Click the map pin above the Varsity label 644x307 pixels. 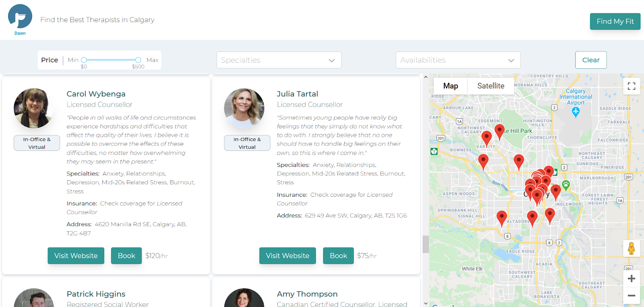pos(487,139)
